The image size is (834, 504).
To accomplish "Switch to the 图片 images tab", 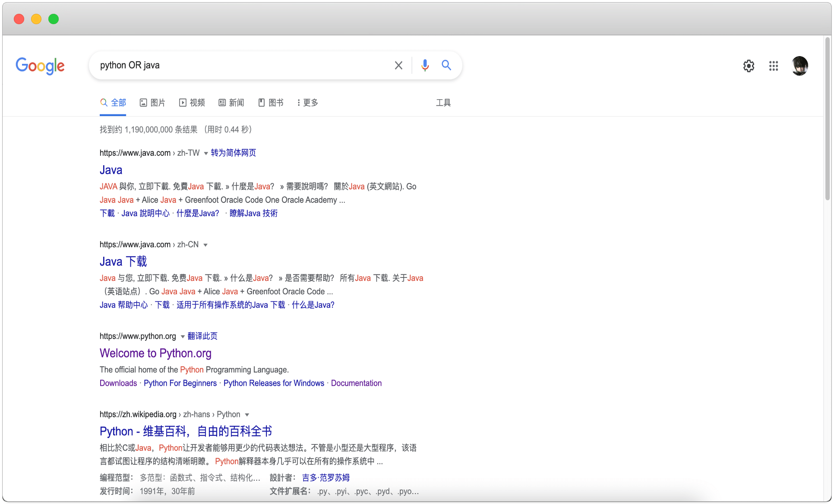I will point(152,103).
